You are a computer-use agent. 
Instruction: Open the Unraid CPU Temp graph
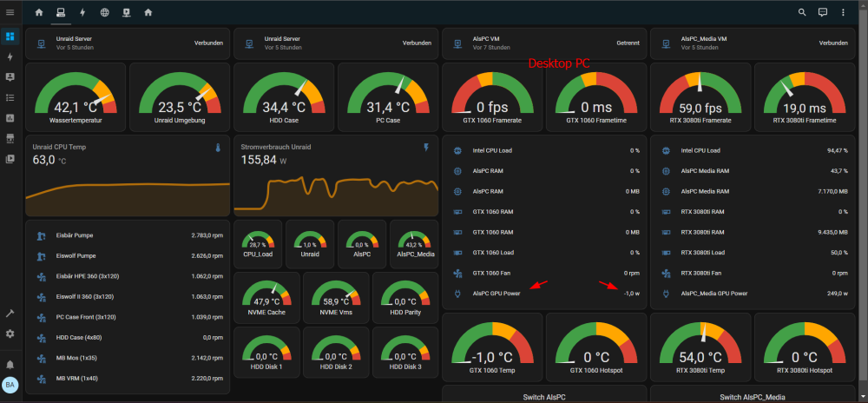coord(128,175)
